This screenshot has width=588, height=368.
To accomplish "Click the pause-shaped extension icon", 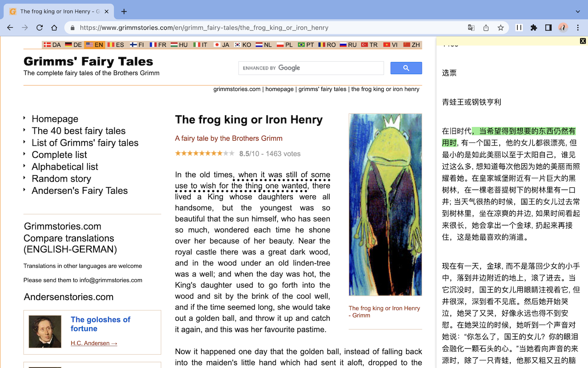I will [x=519, y=28].
